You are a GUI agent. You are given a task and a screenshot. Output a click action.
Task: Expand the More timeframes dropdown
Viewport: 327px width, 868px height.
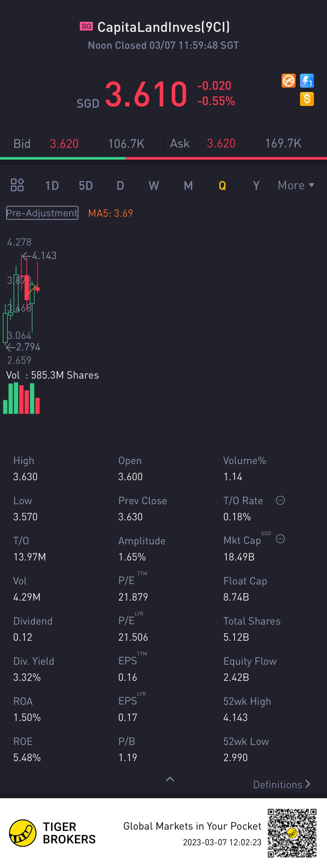pyautogui.click(x=296, y=185)
